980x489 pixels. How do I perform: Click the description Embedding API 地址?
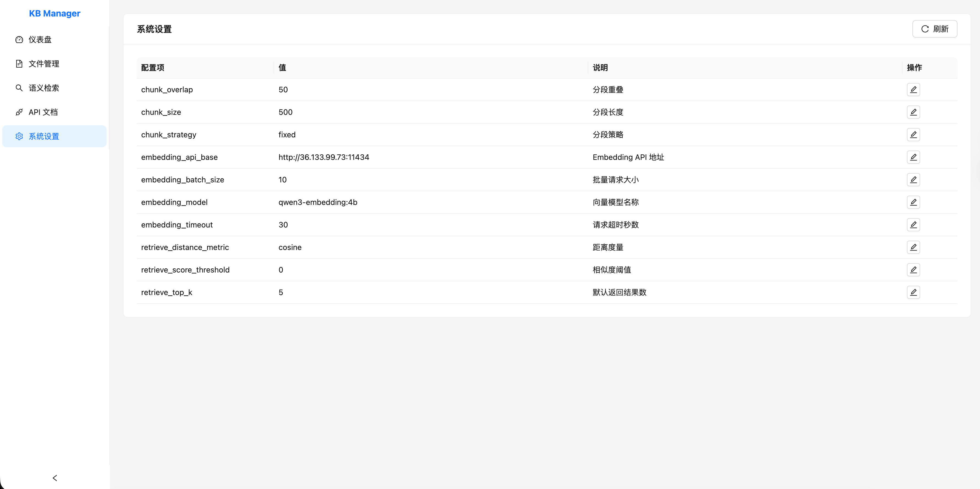pos(628,157)
